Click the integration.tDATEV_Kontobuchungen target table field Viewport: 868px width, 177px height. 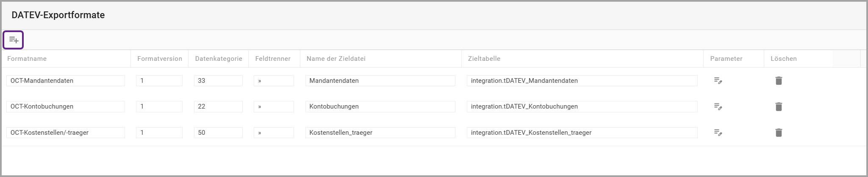point(582,106)
